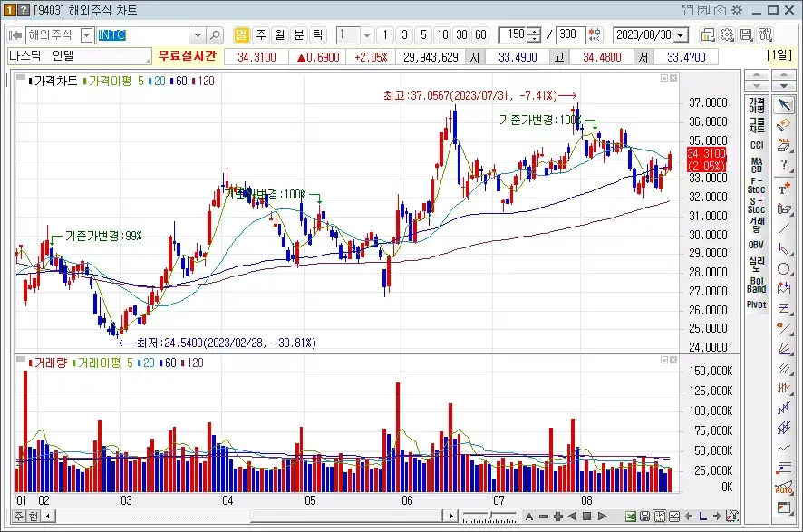This screenshot has height=532, width=803.
Task: Click the chart settings gear icon
Action: click(x=727, y=34)
